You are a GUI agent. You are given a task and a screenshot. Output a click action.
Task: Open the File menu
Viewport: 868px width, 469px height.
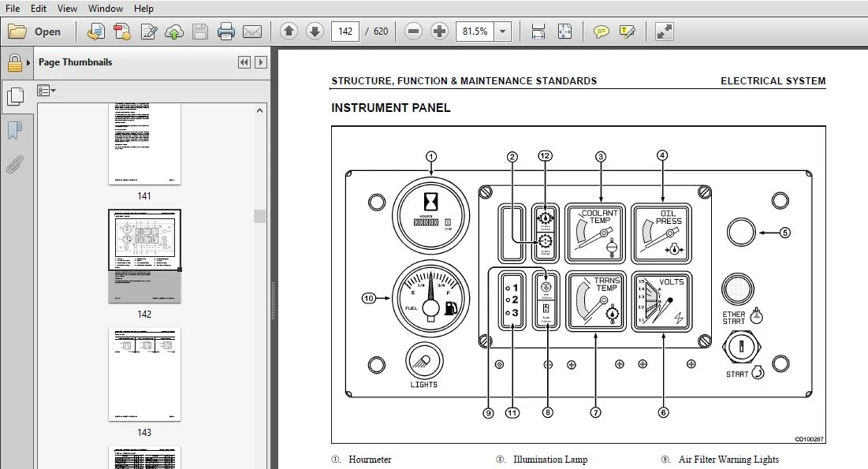tap(12, 9)
